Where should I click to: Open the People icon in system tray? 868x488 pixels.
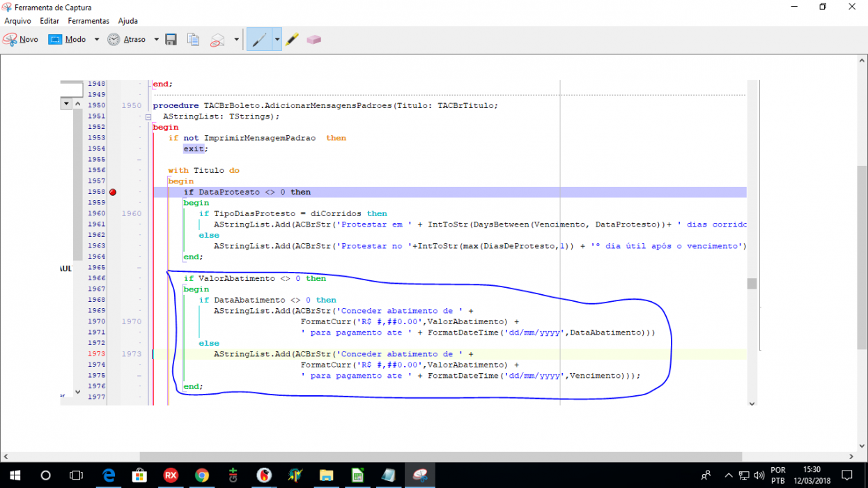(x=706, y=475)
